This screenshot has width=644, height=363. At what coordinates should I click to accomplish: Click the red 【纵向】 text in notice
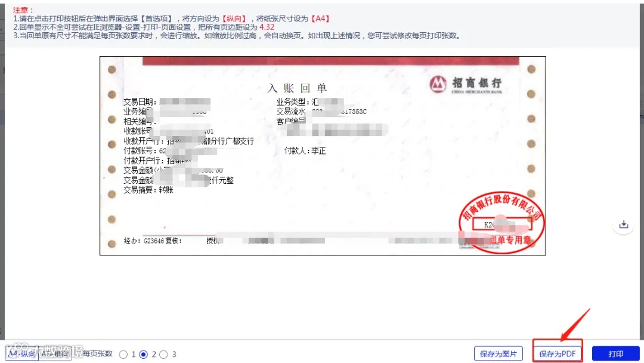(234, 19)
